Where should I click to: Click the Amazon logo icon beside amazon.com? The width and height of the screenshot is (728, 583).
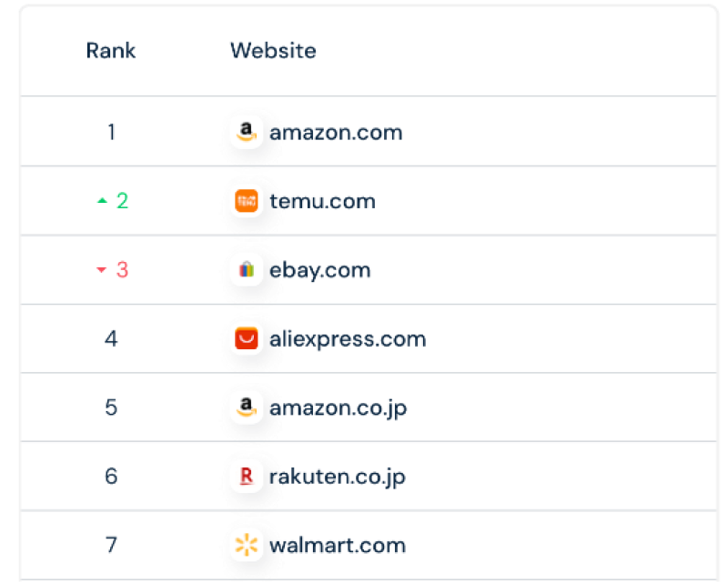(247, 132)
